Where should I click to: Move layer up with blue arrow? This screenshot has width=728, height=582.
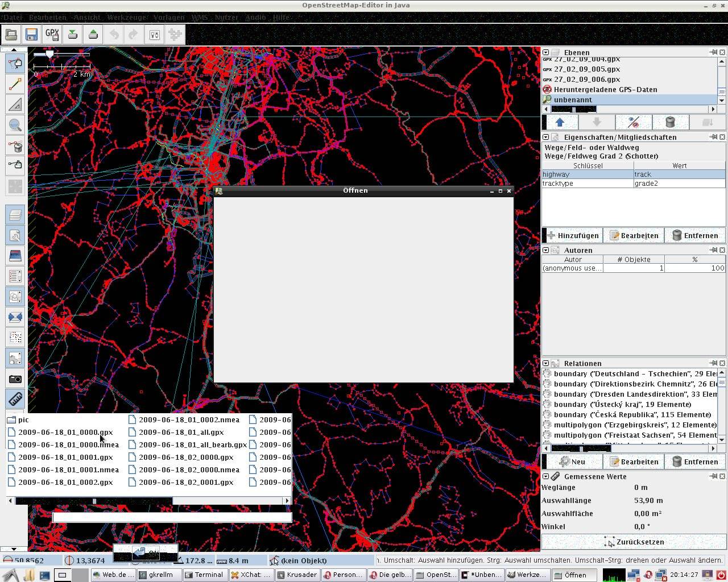tap(560, 122)
